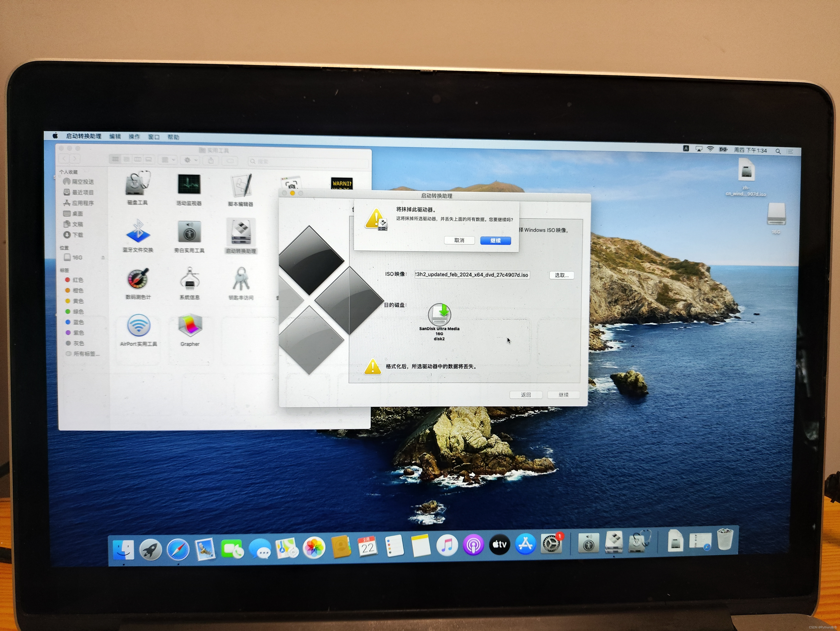840x631 pixels.
Task: Open Spotlight search in the menu bar
Action: [778, 151]
